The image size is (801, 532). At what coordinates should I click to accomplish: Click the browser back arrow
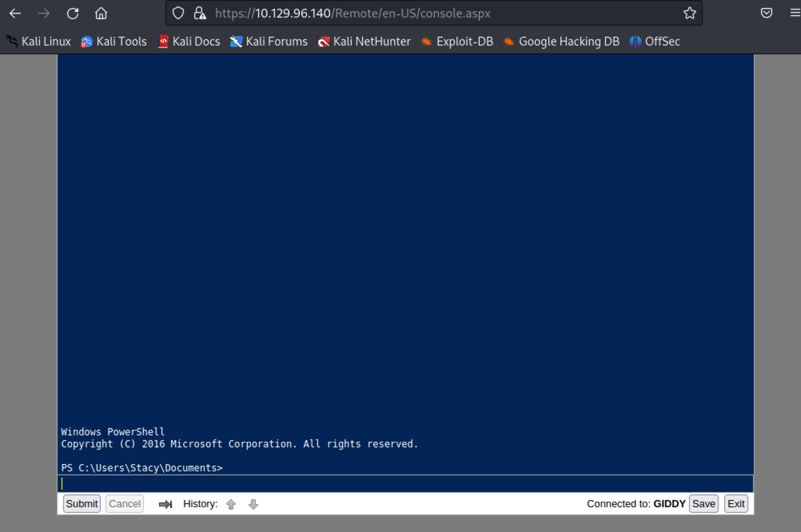[x=15, y=14]
